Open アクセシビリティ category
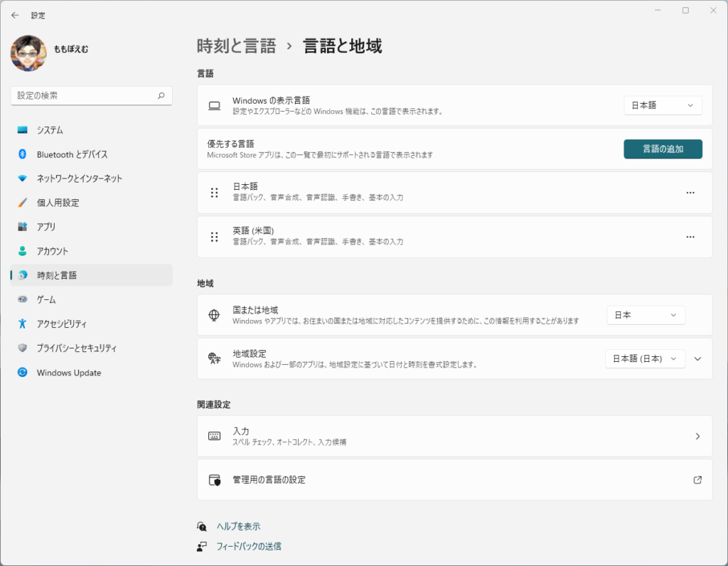The height and width of the screenshot is (566, 728). coord(91,324)
